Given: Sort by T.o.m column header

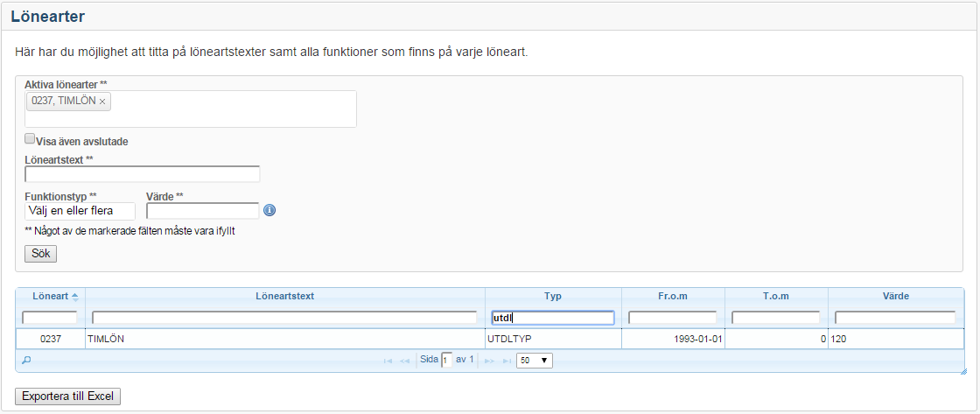Looking at the screenshot, I should point(776,297).
